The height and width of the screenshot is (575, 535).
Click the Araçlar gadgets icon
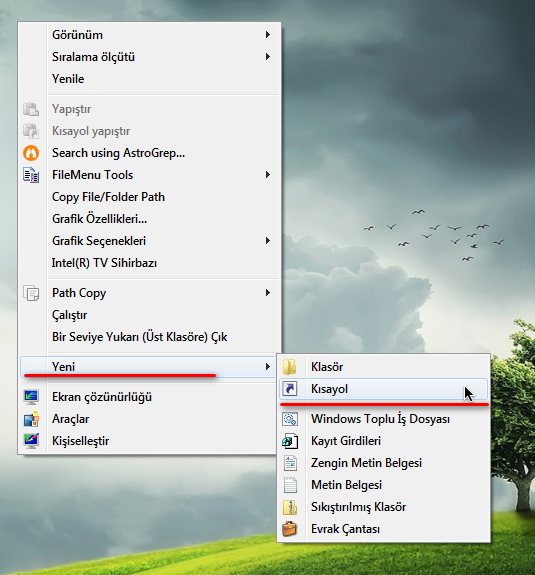(x=31, y=419)
